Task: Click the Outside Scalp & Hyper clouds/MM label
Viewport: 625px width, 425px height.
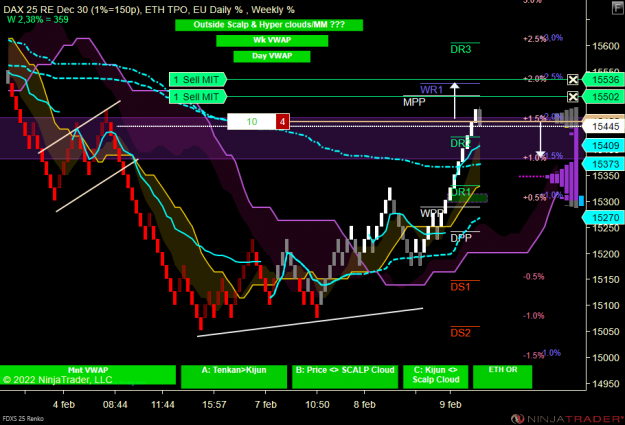Action: [269, 25]
